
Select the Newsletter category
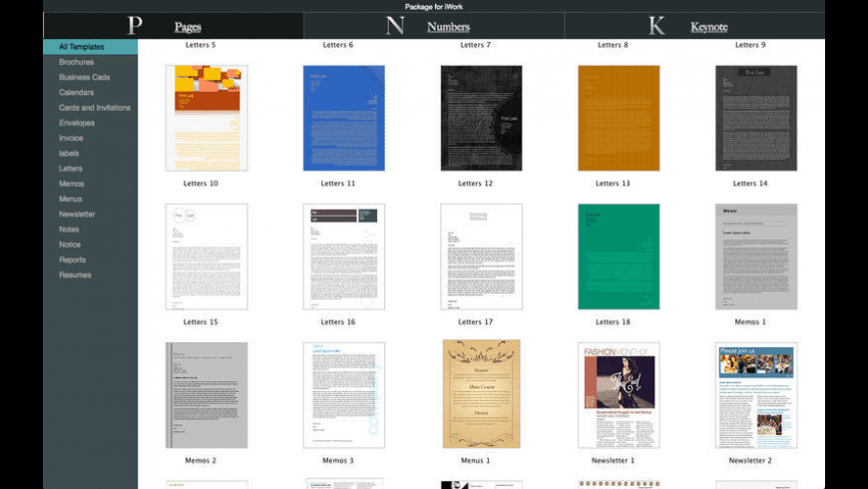[x=77, y=214]
